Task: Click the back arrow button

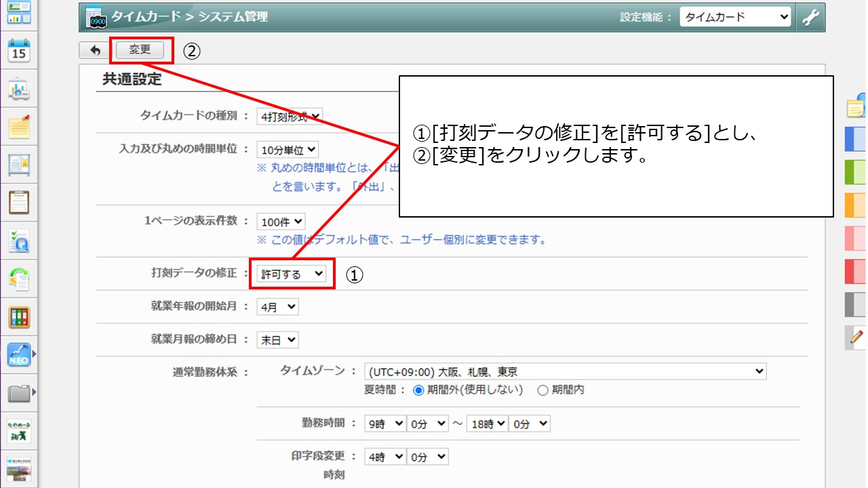Action: point(95,50)
